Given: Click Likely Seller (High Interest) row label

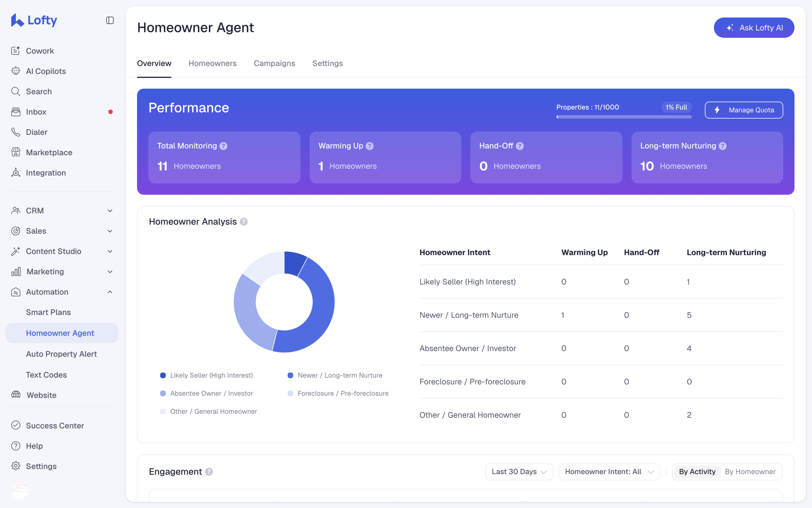Looking at the screenshot, I should click(467, 282).
